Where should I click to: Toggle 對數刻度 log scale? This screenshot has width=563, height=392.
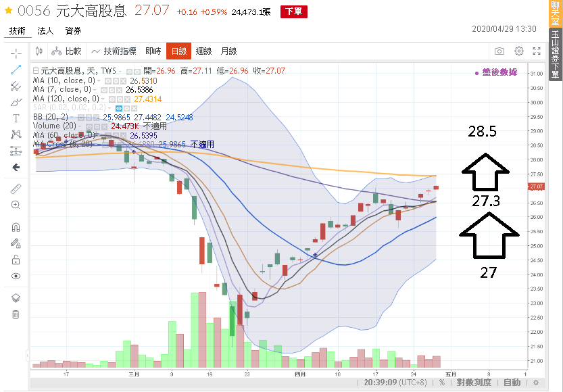pyautogui.click(x=474, y=383)
